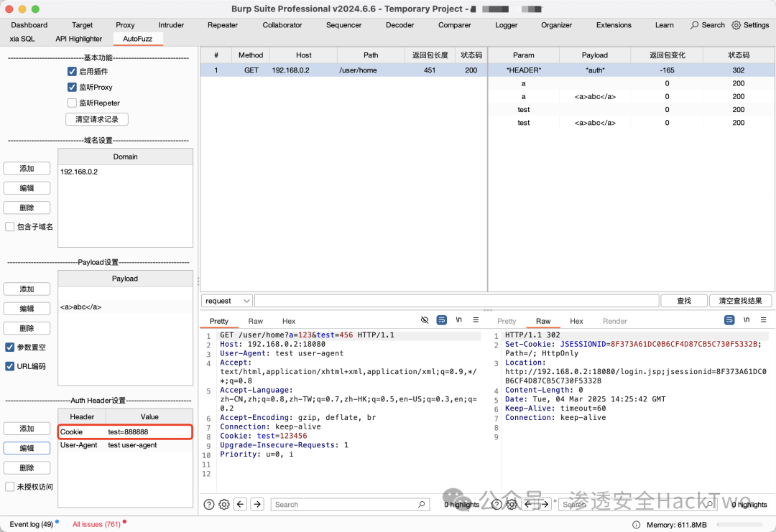Switch to the Repeater tab
This screenshot has width=776, height=532.
click(223, 24)
